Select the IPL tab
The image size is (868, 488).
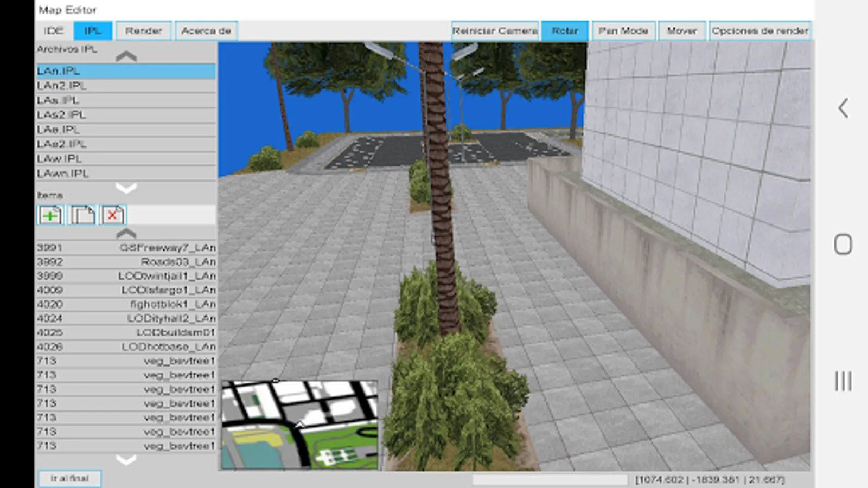tap(93, 31)
